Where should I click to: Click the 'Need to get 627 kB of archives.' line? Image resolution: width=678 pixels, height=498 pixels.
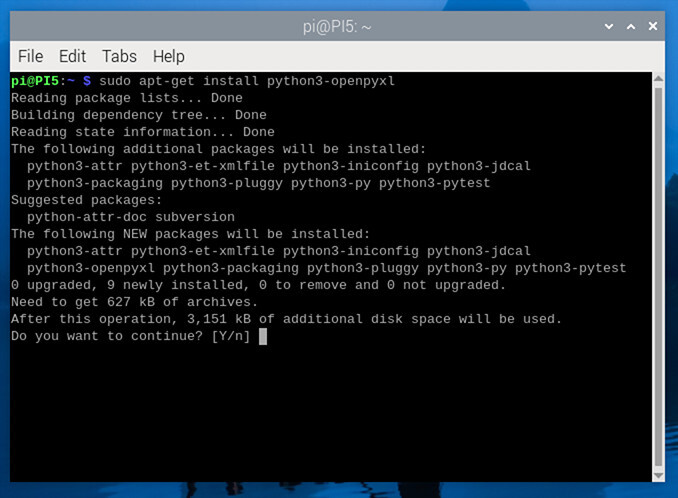tap(134, 302)
